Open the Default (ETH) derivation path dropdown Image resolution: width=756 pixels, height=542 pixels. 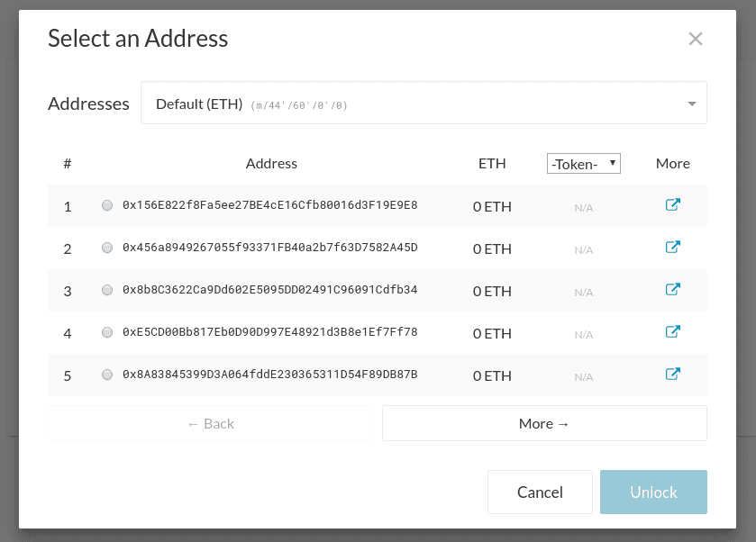pos(424,104)
